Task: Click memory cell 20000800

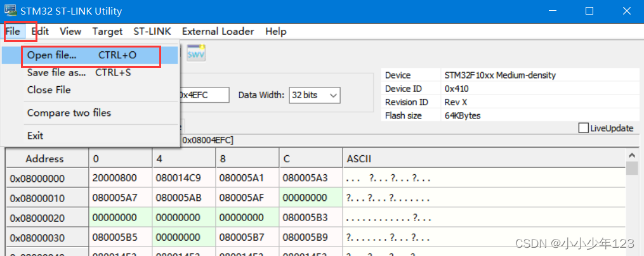Action: [121, 179]
